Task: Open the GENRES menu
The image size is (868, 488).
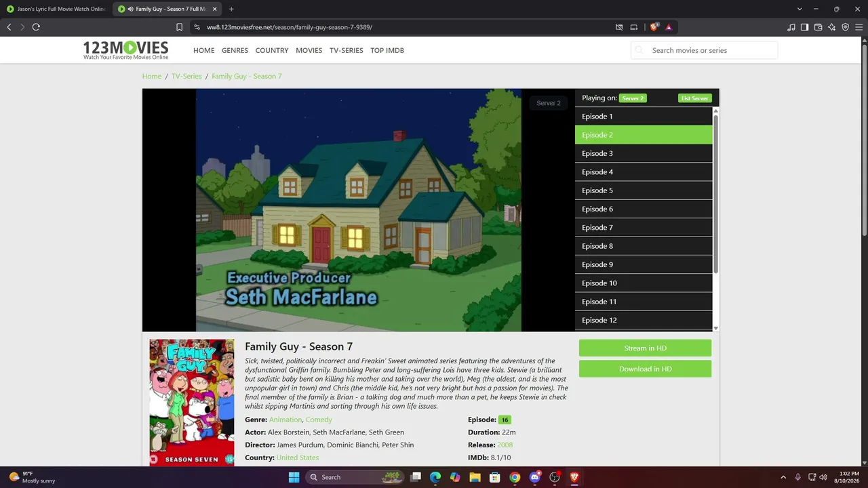Action: 235,50
